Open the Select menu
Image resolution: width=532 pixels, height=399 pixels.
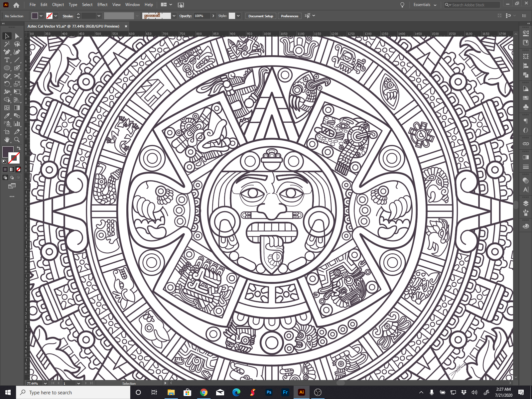click(x=87, y=5)
